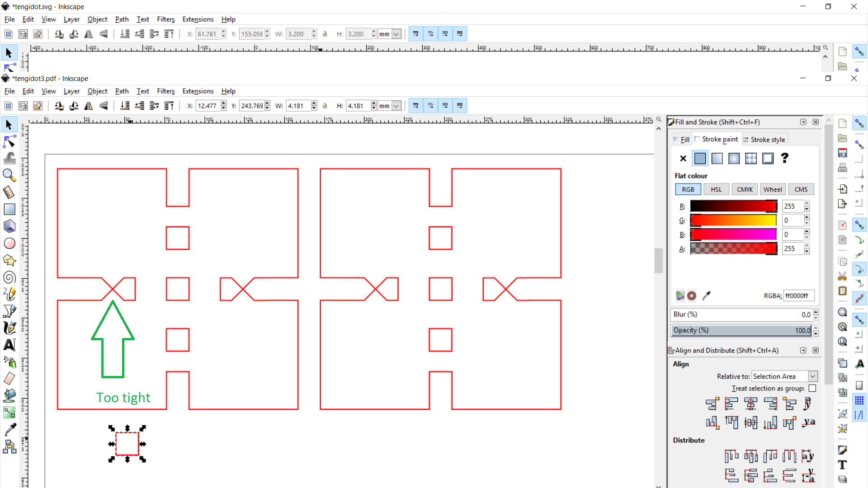Increase the Blur percentage stepper

(x=816, y=312)
